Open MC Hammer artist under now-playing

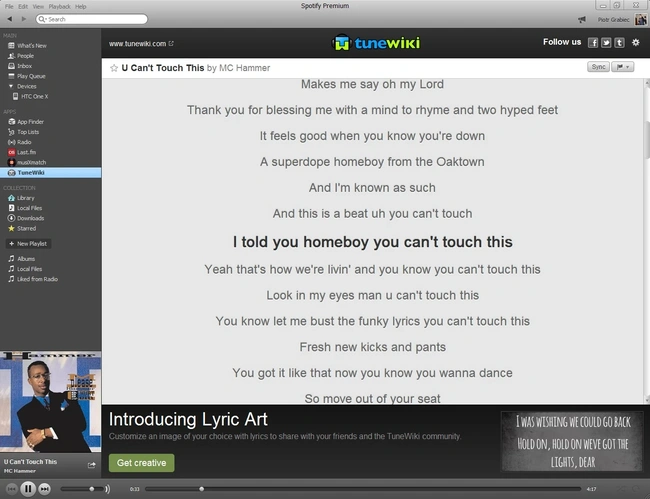(19, 471)
